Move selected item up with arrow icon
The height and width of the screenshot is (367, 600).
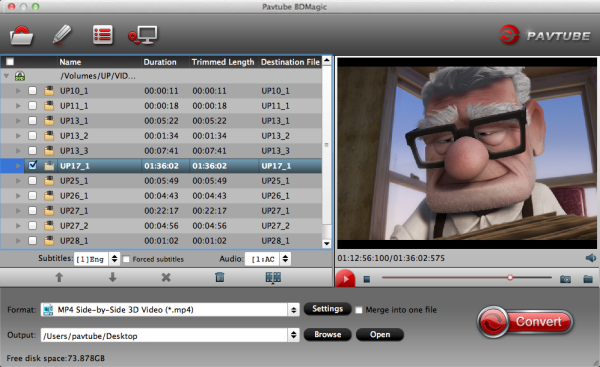[x=59, y=277]
